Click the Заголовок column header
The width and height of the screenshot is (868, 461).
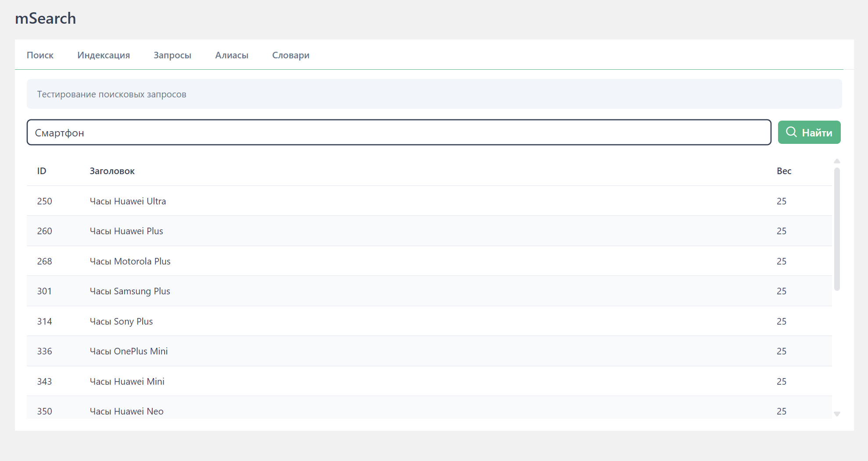(112, 171)
